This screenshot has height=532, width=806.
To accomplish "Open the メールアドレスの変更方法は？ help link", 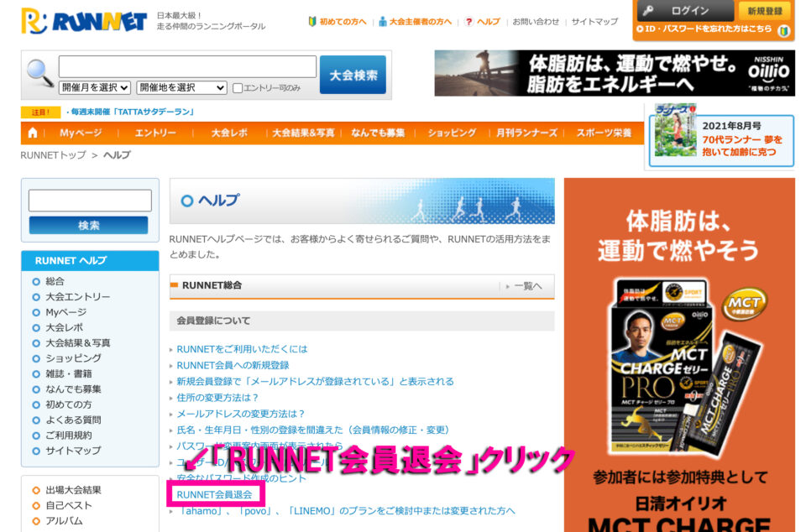I will pos(242,414).
